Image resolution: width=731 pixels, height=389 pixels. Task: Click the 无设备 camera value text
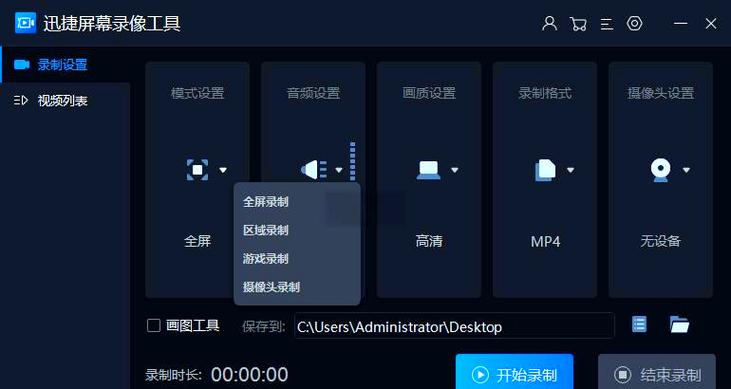click(661, 242)
